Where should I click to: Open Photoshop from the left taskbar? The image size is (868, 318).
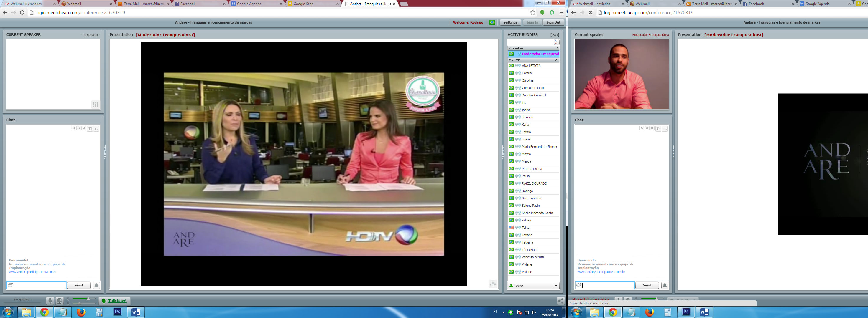pos(117,312)
